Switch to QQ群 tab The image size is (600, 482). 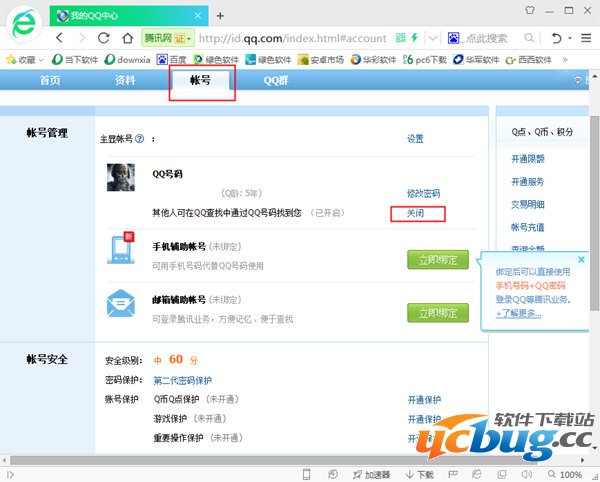pyautogui.click(x=276, y=80)
